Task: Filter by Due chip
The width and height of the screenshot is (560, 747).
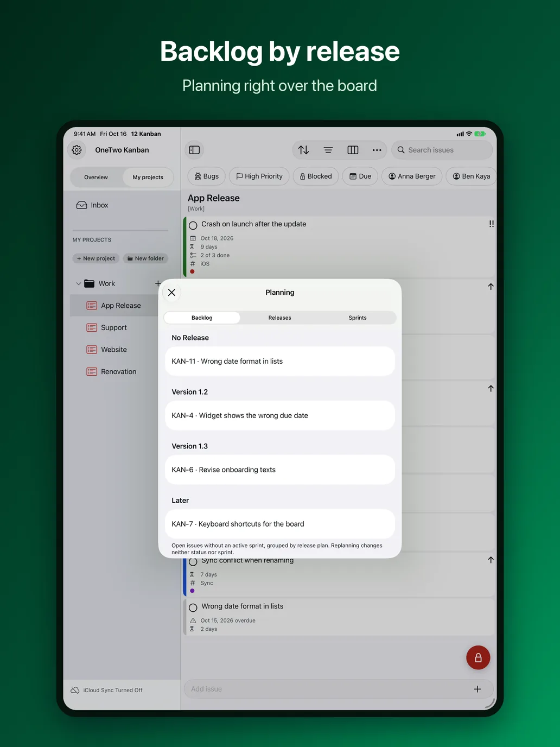Action: (360, 176)
